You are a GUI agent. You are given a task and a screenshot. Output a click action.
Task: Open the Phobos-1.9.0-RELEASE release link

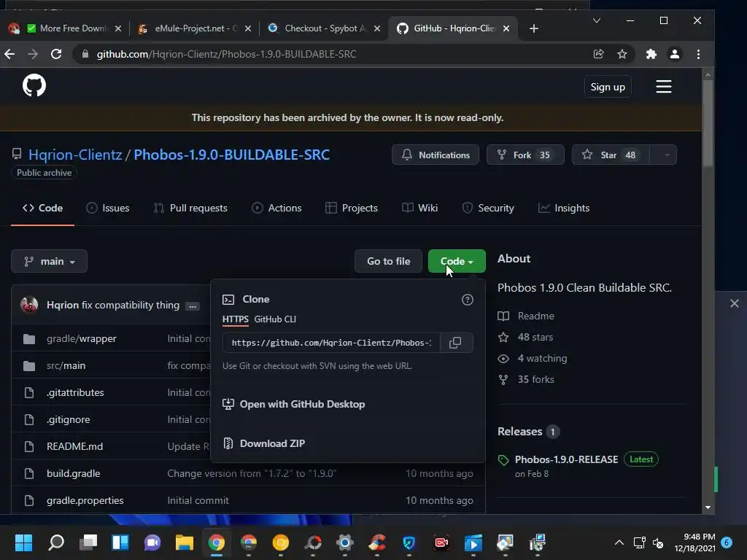pos(566,459)
